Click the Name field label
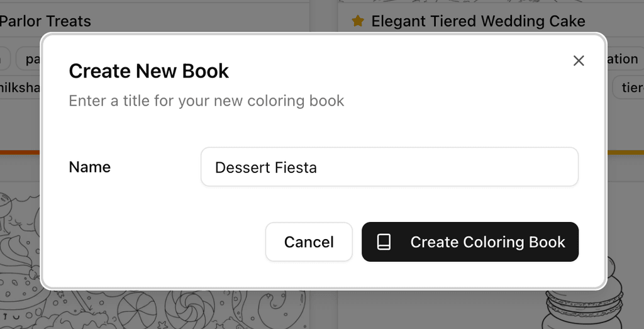 pos(89,167)
